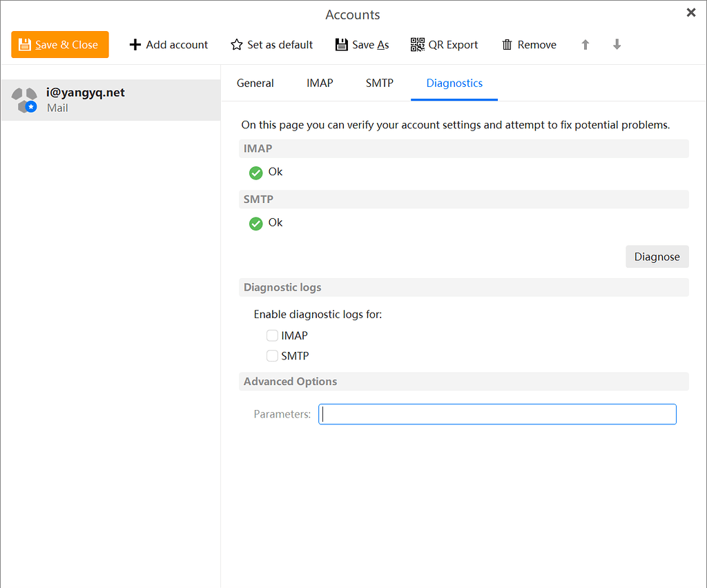Click the move account down arrow icon
The width and height of the screenshot is (707, 588).
coord(616,44)
